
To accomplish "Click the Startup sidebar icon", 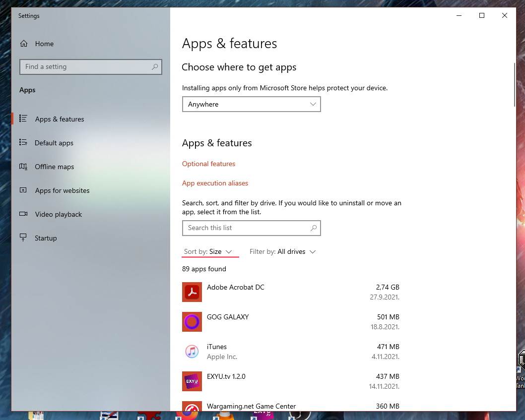I will 23,238.
